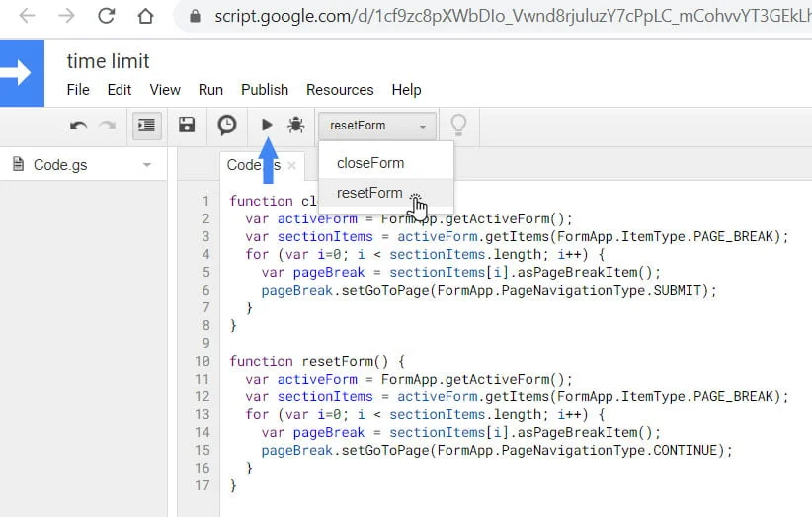Viewport: 812px width, 517px height.
Task: Choose closeForm from function list
Action: click(386, 163)
